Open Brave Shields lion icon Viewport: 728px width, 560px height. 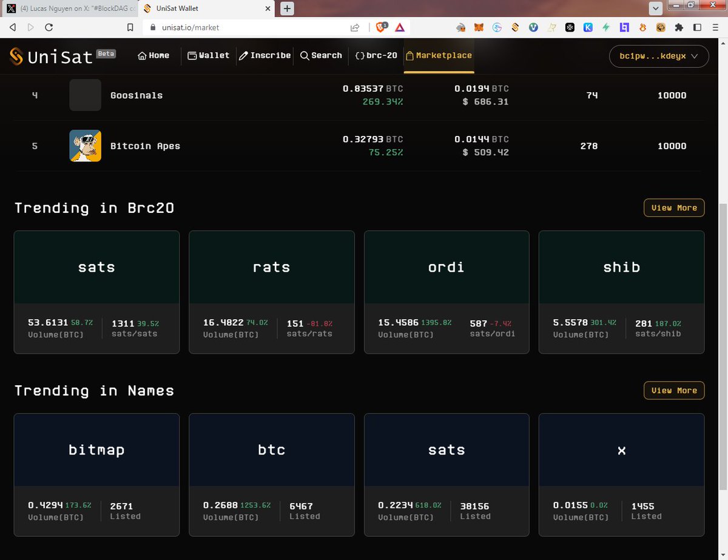382,27
